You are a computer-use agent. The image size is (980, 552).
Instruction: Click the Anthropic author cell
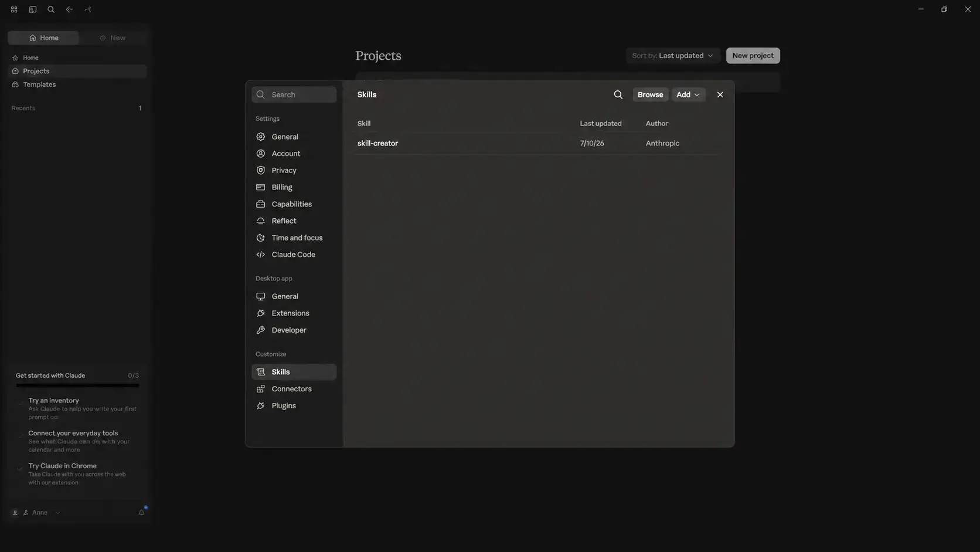662,143
